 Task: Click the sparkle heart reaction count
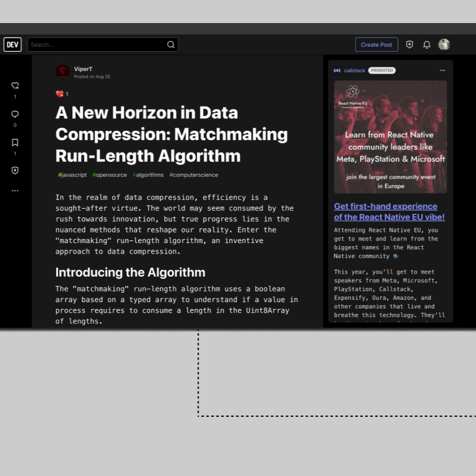62,94
